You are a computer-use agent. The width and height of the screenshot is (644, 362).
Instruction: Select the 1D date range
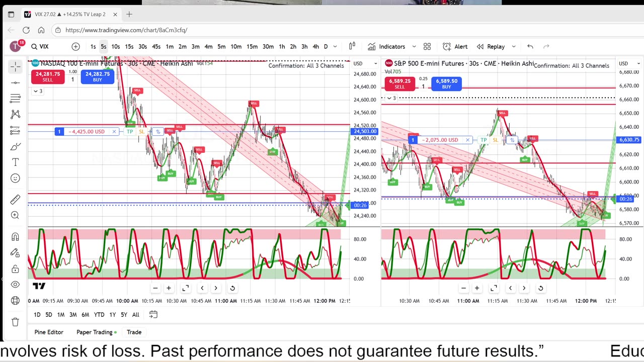(x=37, y=315)
